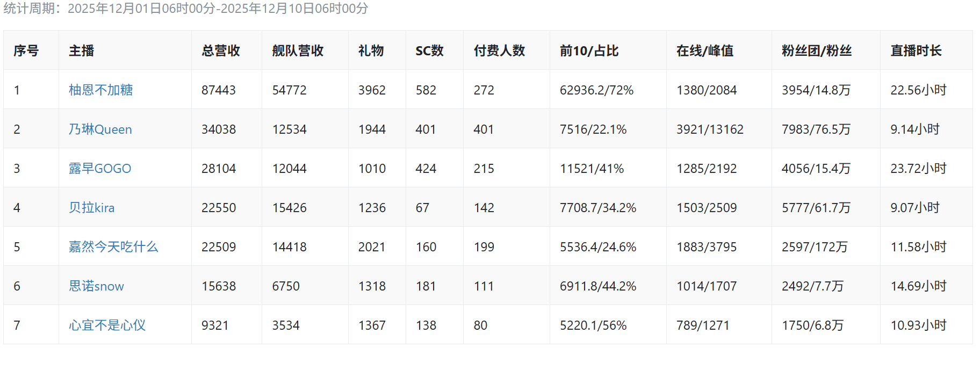Open the 思诺snow streamer link

coord(96,286)
